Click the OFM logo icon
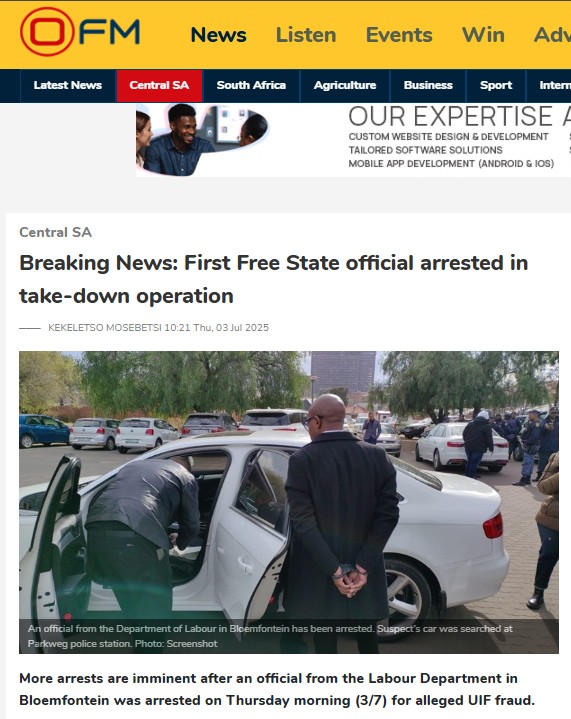Image resolution: width=571 pixels, height=719 pixels. pos(80,32)
